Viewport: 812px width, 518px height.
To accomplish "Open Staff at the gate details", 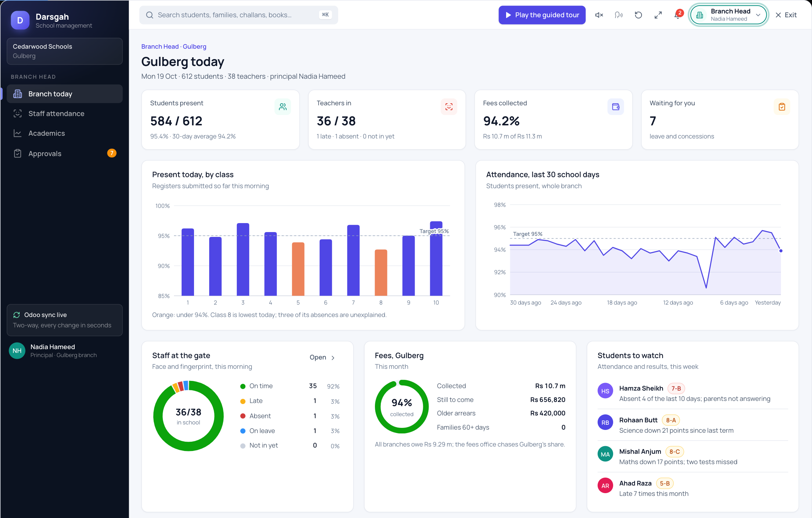I will (x=322, y=357).
